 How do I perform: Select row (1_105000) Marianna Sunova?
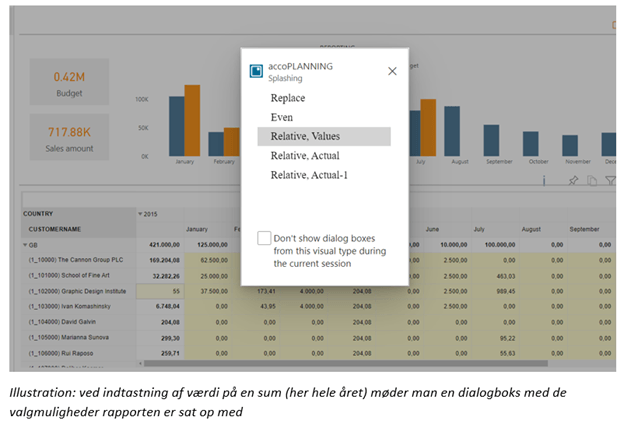click(x=68, y=338)
